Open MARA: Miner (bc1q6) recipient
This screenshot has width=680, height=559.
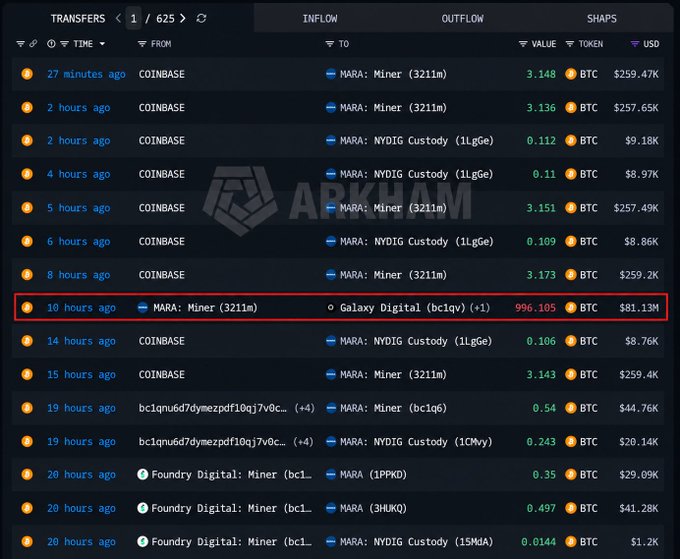point(393,408)
